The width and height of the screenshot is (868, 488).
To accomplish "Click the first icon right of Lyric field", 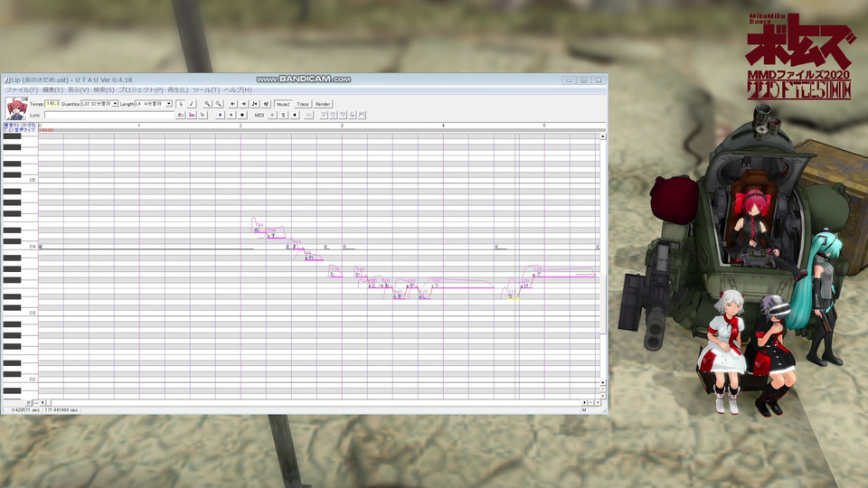I will [181, 115].
